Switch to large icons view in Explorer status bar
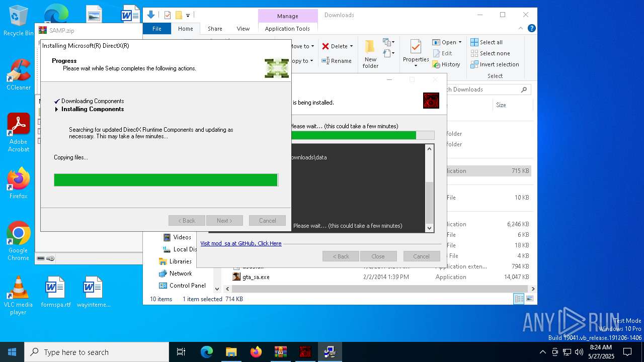The image size is (644, 362). (529, 299)
